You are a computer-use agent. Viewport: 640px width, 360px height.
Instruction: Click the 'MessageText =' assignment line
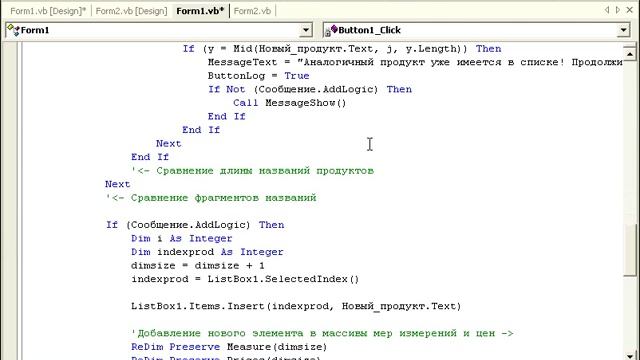pos(415,62)
